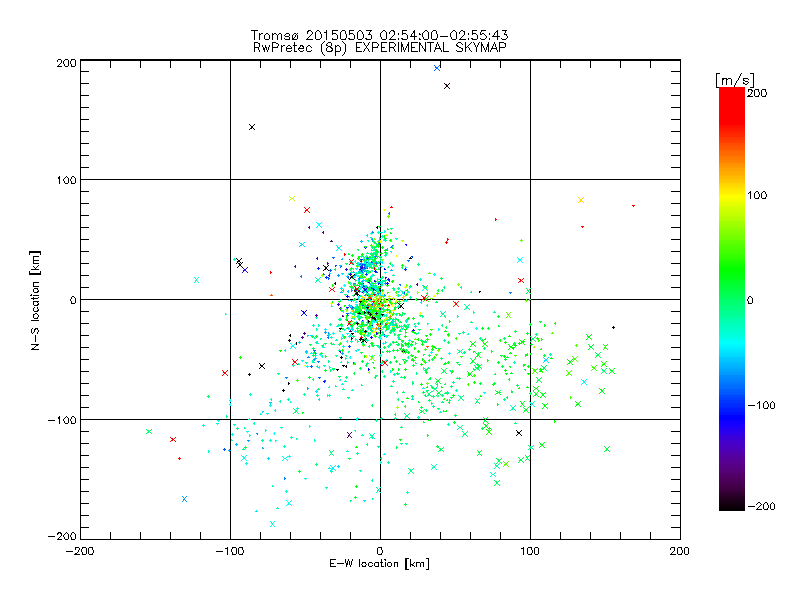Click the black bottom of the velocity colorbar
The width and height of the screenshot is (800, 600).
[732, 504]
